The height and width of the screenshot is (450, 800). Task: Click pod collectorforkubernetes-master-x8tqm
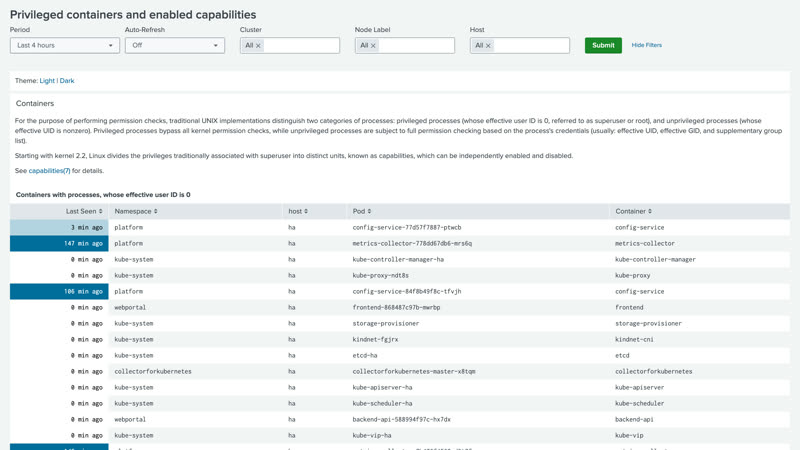tap(414, 371)
